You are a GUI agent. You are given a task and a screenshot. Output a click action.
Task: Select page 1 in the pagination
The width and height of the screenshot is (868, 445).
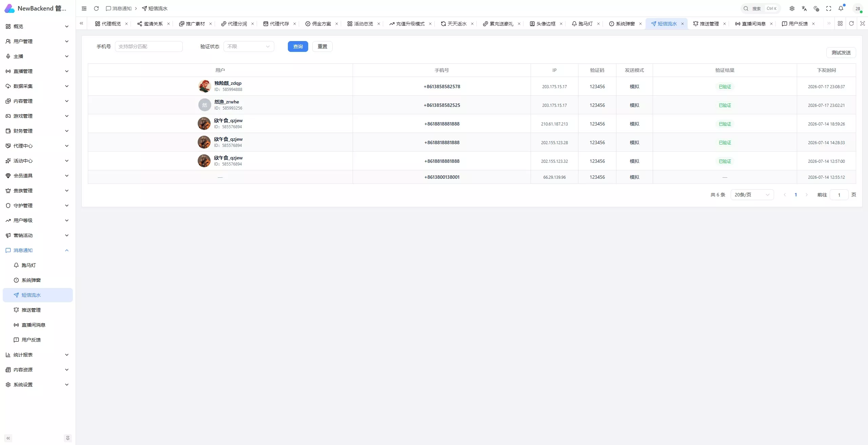[x=796, y=195]
